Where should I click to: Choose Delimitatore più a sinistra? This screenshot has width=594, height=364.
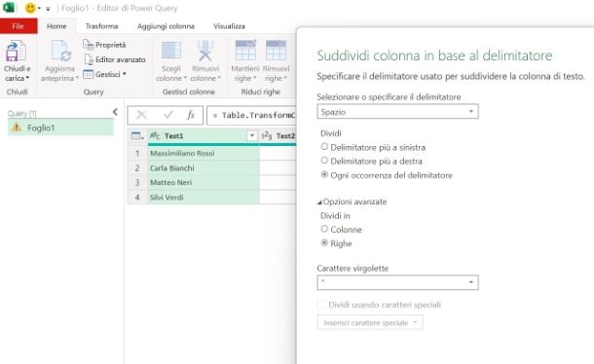(x=324, y=147)
